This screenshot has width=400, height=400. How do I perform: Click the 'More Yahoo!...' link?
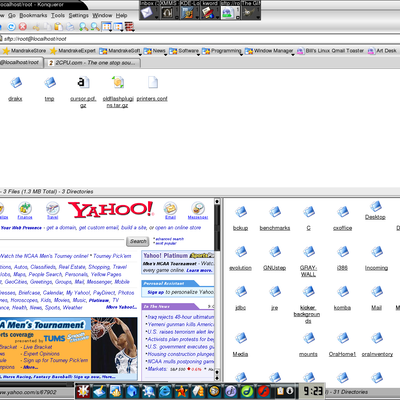click(121, 307)
